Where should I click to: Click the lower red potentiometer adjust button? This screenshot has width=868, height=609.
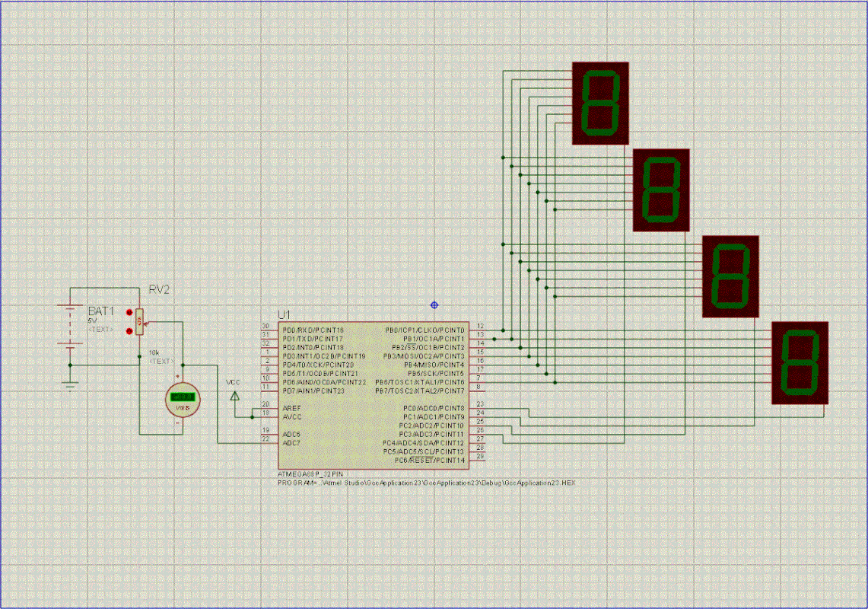pos(129,331)
